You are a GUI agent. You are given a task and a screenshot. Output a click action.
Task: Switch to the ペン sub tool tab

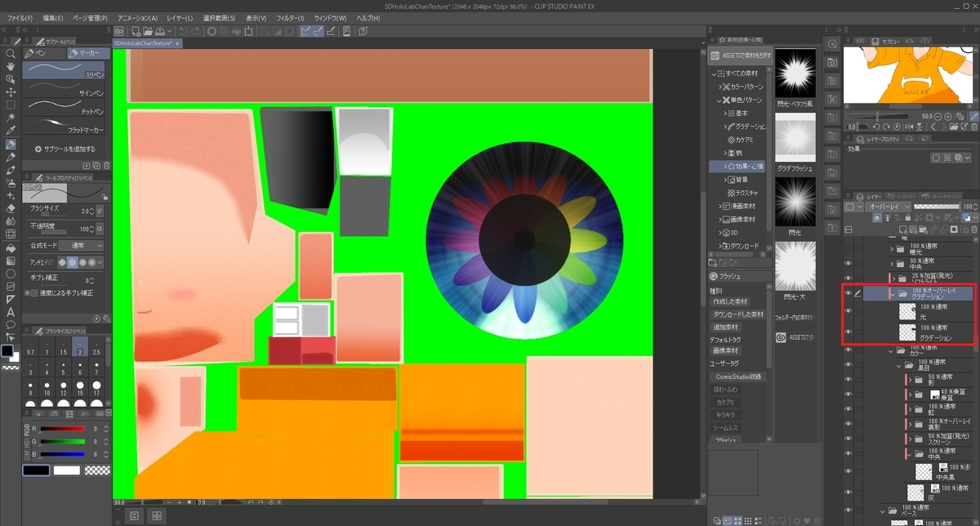tap(45, 53)
